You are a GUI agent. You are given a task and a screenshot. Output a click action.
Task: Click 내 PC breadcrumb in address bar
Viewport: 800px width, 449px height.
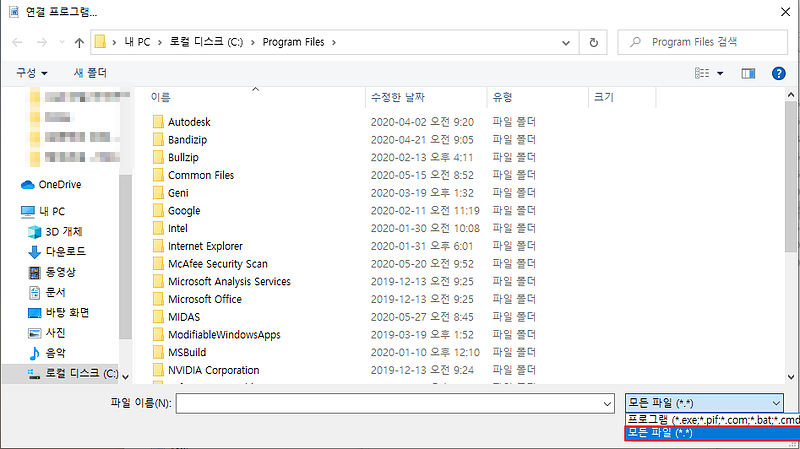coord(137,42)
